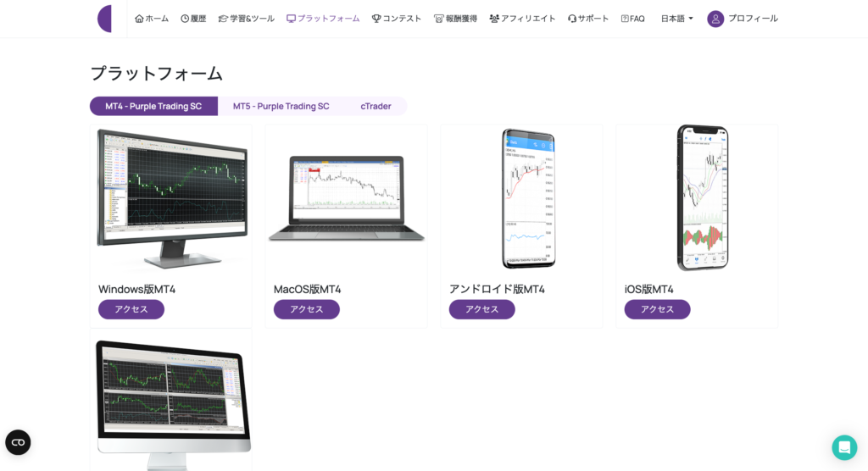Click アクセス button under MacOS版MT4
The width and height of the screenshot is (868, 471).
point(307,309)
